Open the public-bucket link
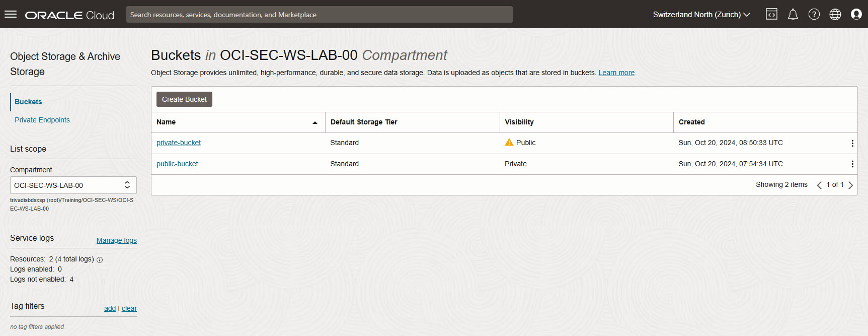The image size is (868, 336). click(x=177, y=164)
